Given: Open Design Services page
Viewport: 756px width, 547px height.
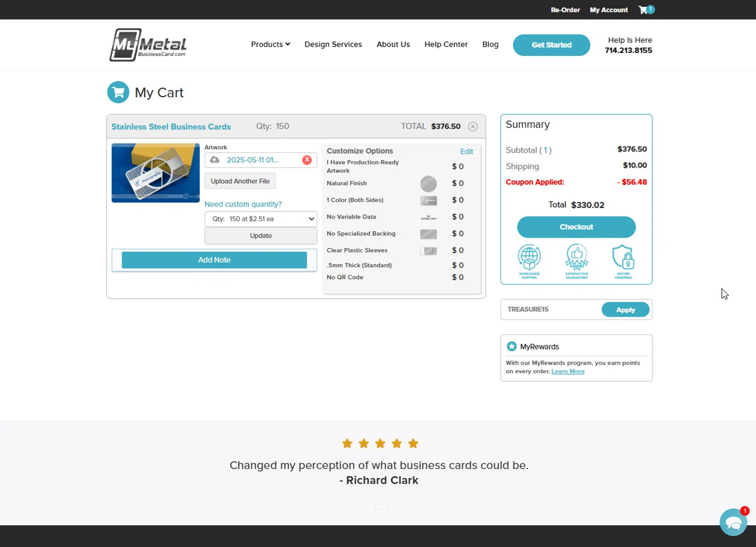Looking at the screenshot, I should pos(333,44).
